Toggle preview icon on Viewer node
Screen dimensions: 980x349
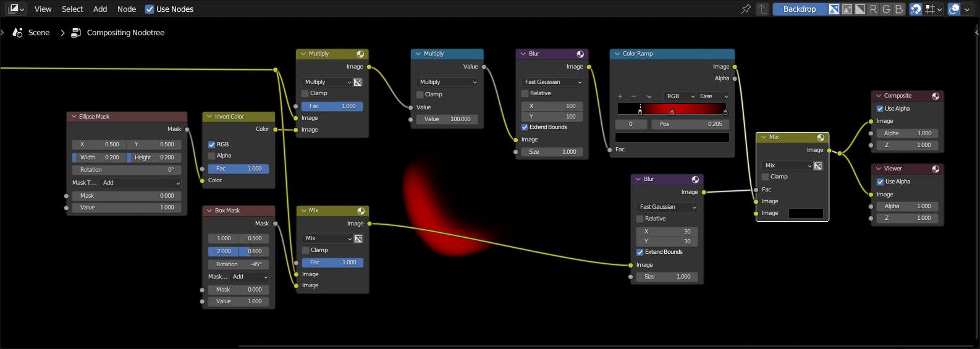coord(936,169)
